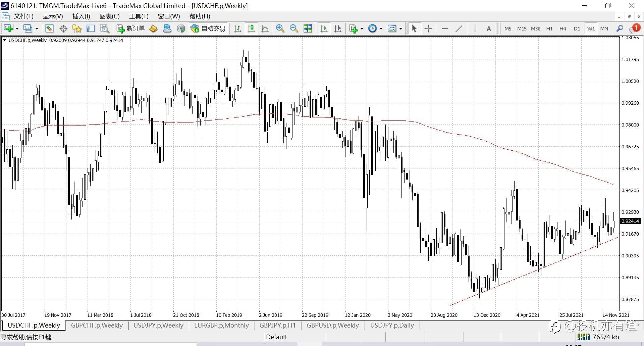Open the chat notification bubble

[x=634, y=29]
